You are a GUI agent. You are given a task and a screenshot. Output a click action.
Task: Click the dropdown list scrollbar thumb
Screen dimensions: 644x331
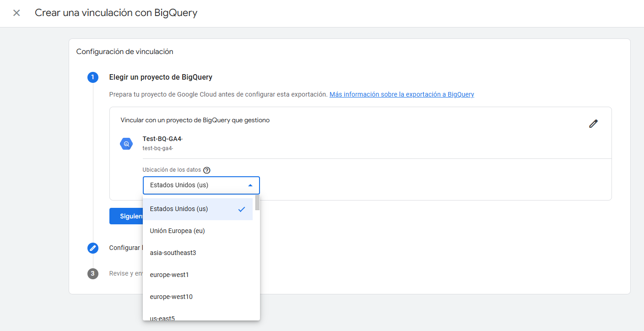coord(257,202)
